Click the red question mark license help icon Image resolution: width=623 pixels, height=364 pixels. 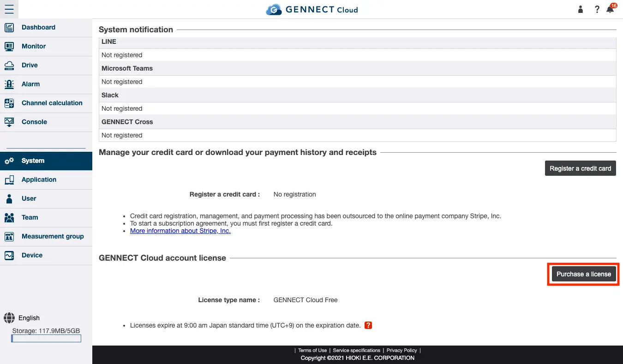368,325
